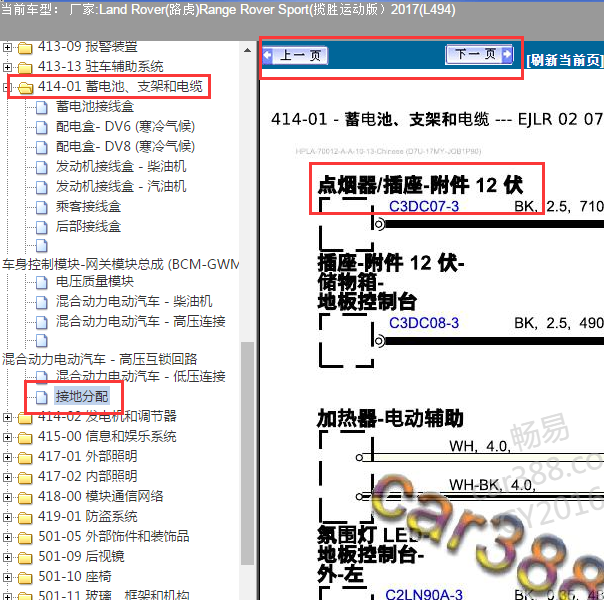Click page icon beside 接地分配

coord(42,397)
